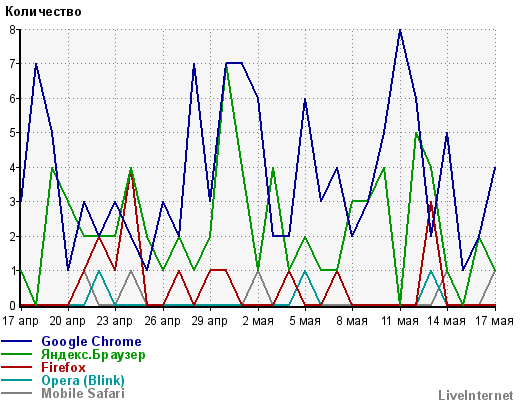The image size is (520, 405).
Task: Click the Яндекс.Браузер legend label
Action: 93,355
